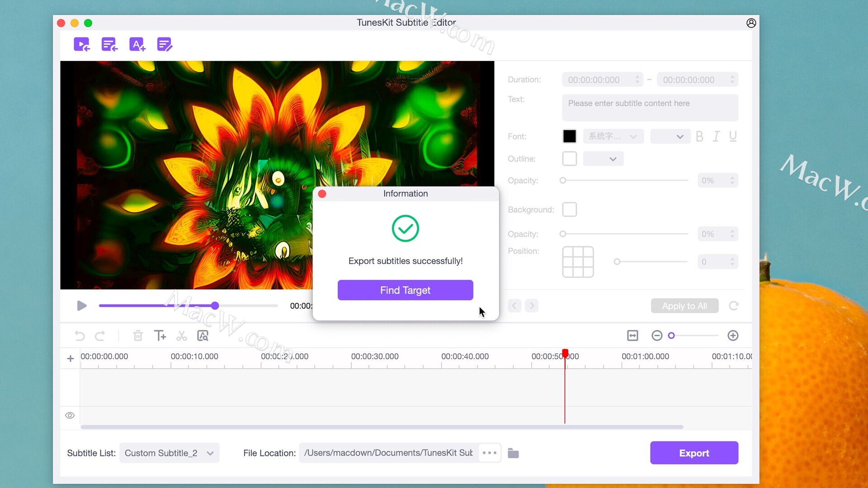Add a new track with plus icon
The image size is (868, 488).
71,358
